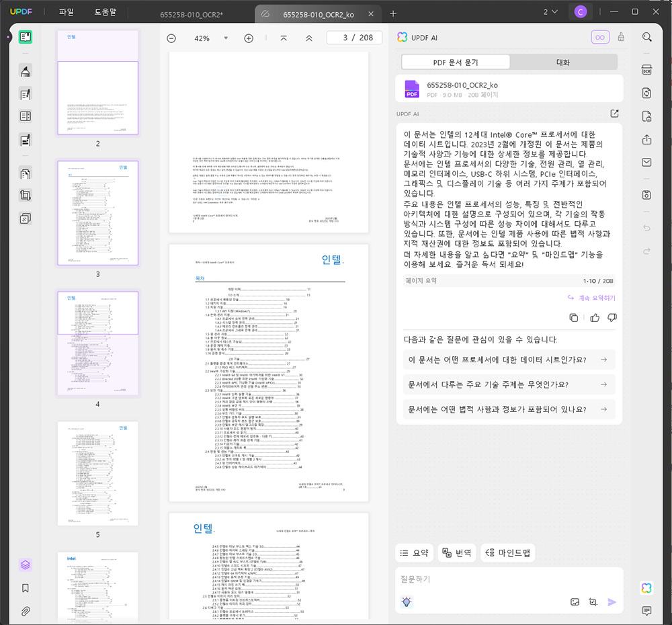Open the prompt lightbulb icon

click(x=407, y=602)
